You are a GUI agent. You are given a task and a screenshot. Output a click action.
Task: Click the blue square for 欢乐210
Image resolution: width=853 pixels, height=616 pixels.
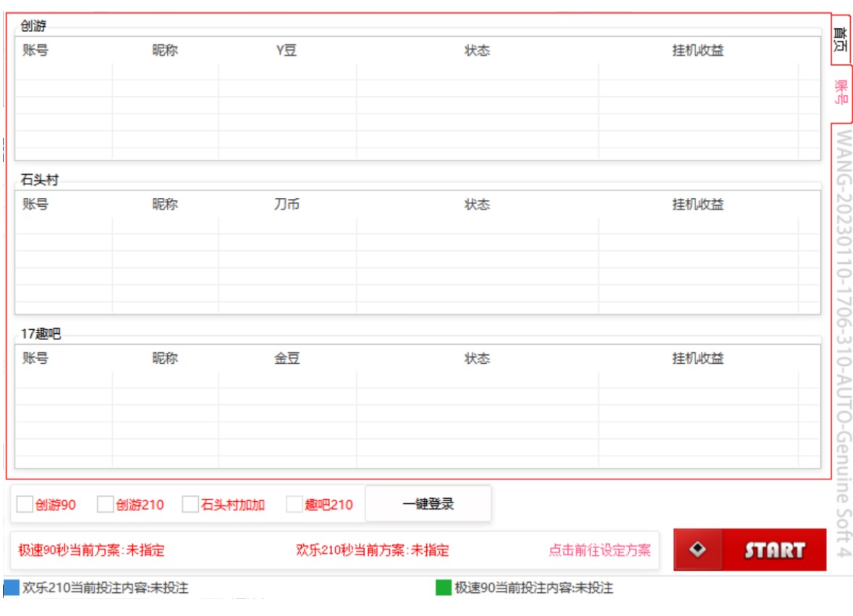(12, 588)
